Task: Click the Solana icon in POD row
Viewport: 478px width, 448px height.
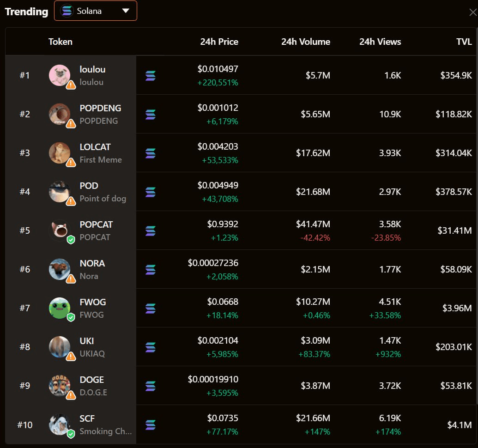Action: (x=151, y=192)
